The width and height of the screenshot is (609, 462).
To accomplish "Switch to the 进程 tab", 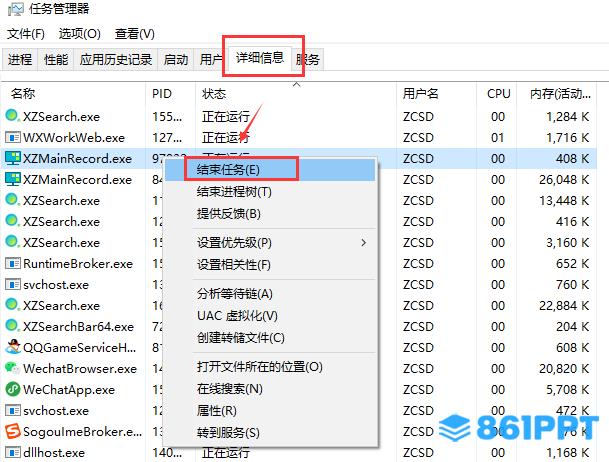I will click(x=20, y=59).
